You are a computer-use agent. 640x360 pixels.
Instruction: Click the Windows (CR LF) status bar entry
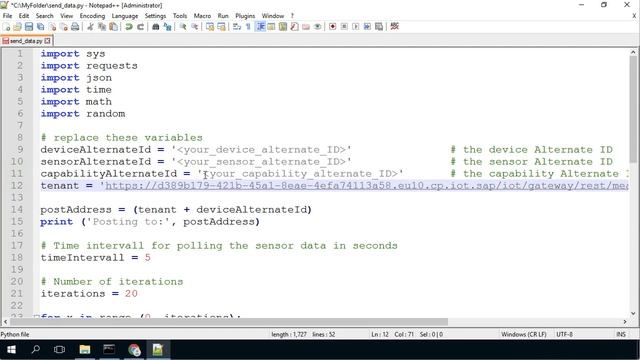[x=524, y=334]
